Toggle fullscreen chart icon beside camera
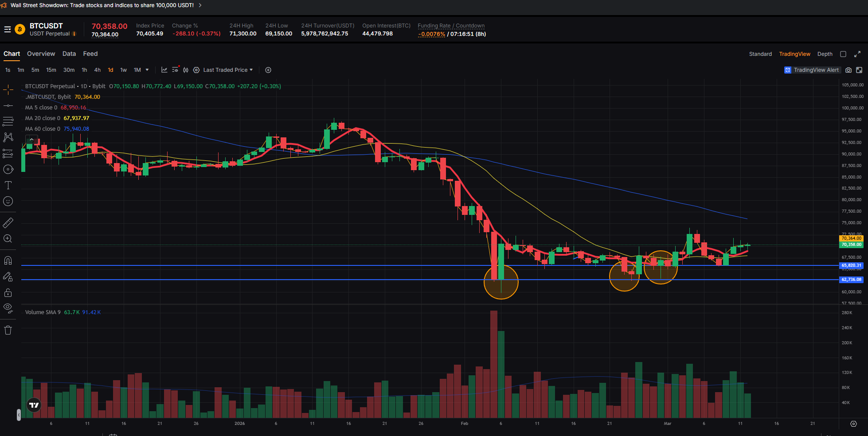This screenshot has width=868, height=436. [x=859, y=70]
